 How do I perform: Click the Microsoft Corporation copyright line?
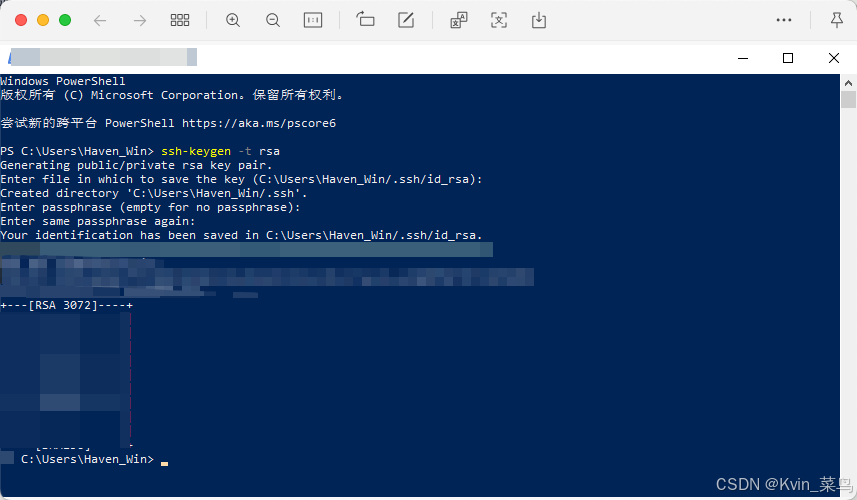coord(172,95)
